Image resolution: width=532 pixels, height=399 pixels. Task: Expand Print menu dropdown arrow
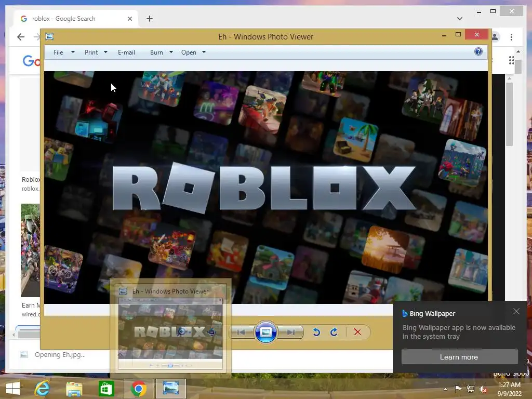coord(105,52)
